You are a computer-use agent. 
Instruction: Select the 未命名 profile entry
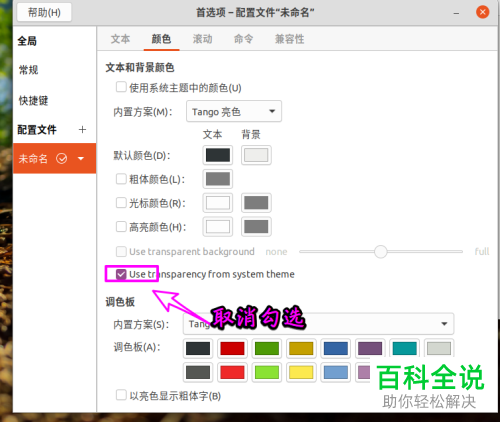tap(54, 159)
